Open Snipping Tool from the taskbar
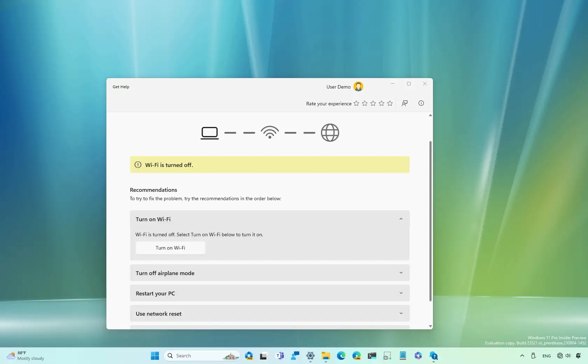 pyautogui.click(x=387, y=356)
